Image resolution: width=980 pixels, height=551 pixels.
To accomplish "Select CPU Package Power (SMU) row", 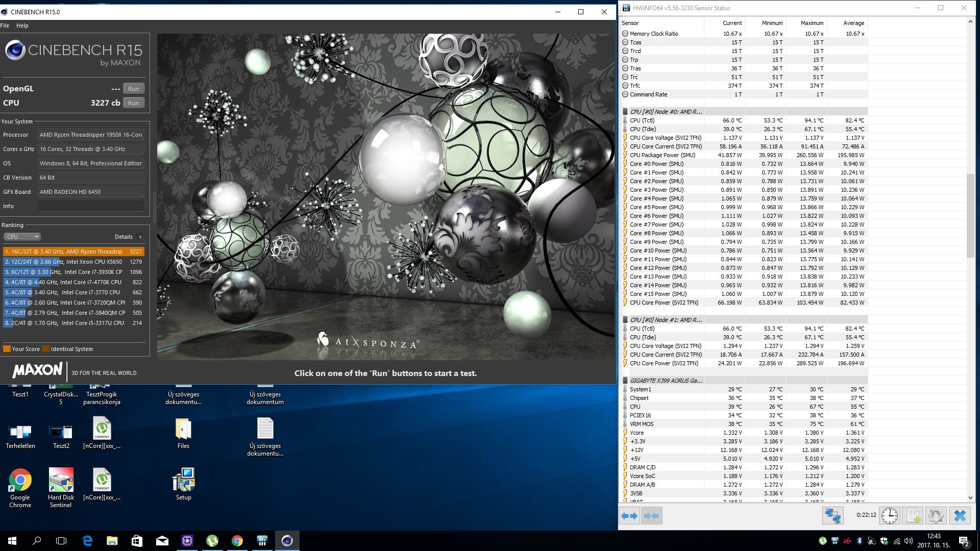I will (744, 155).
